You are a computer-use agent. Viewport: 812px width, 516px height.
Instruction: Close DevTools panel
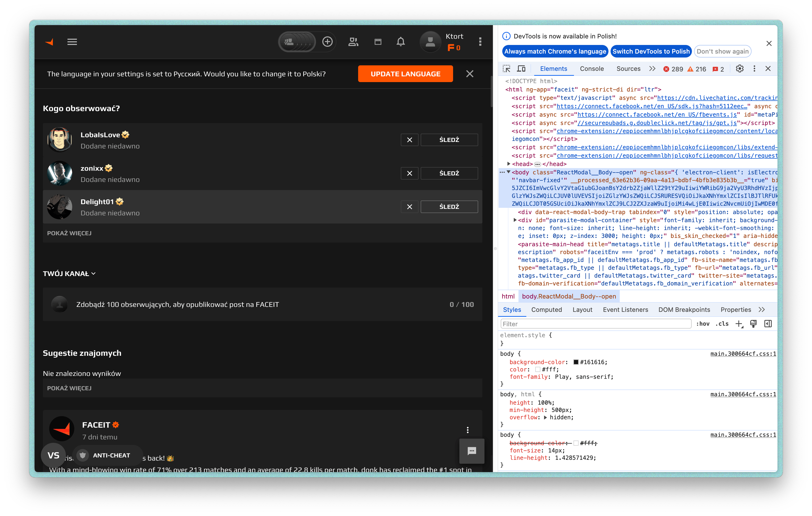pyautogui.click(x=768, y=69)
